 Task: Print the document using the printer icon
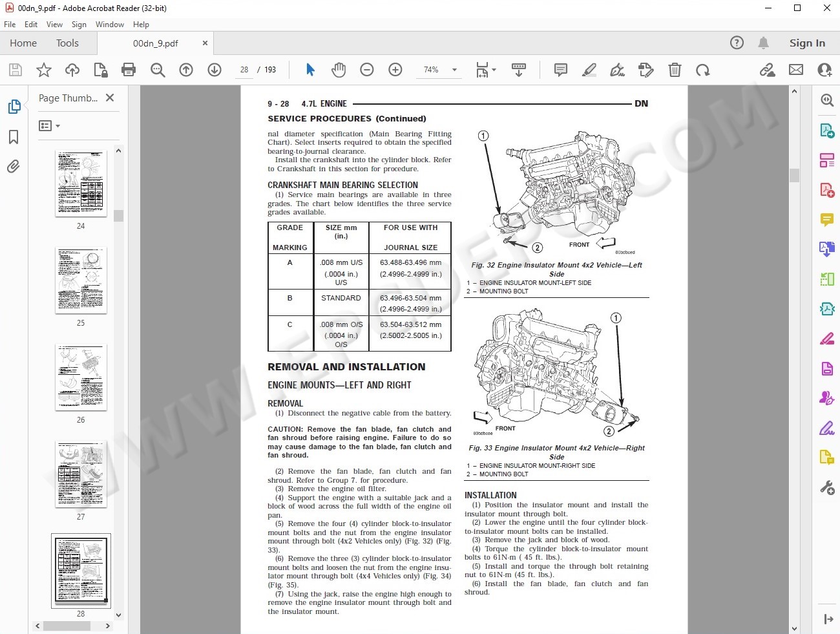[129, 70]
